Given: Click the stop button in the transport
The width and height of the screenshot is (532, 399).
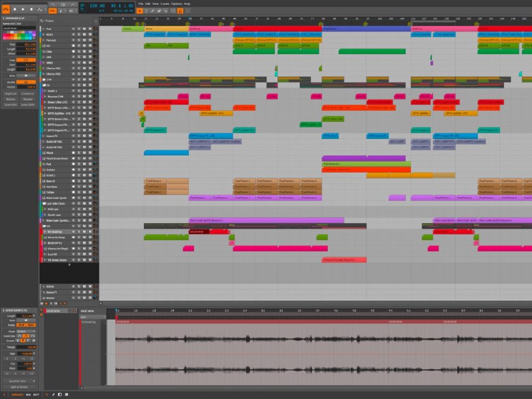Looking at the screenshot, I should [x=15, y=9].
